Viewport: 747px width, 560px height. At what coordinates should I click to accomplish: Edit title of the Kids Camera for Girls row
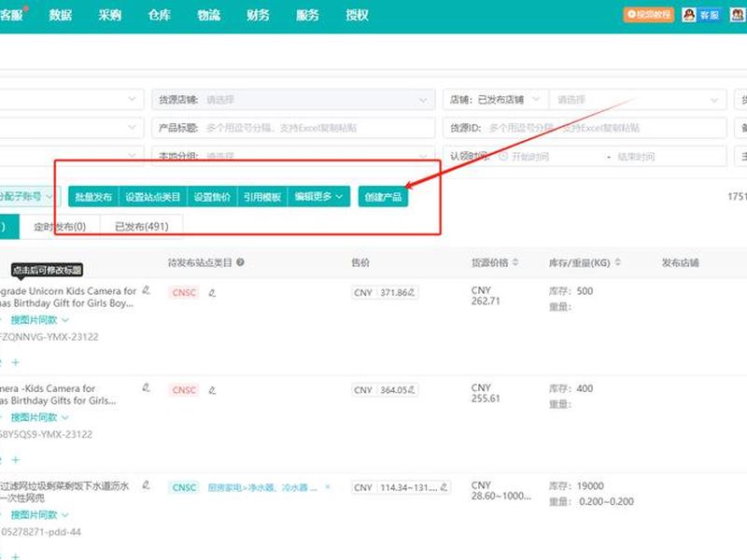tap(147, 387)
